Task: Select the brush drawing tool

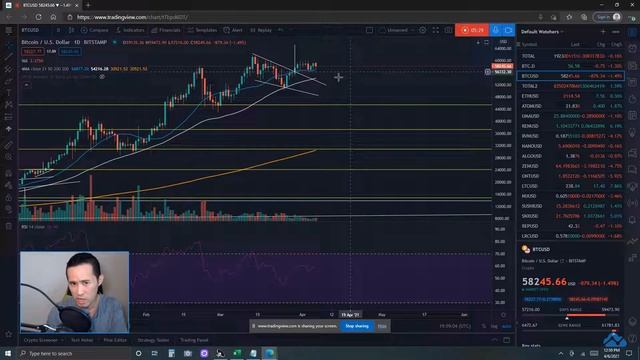Action: point(9,81)
